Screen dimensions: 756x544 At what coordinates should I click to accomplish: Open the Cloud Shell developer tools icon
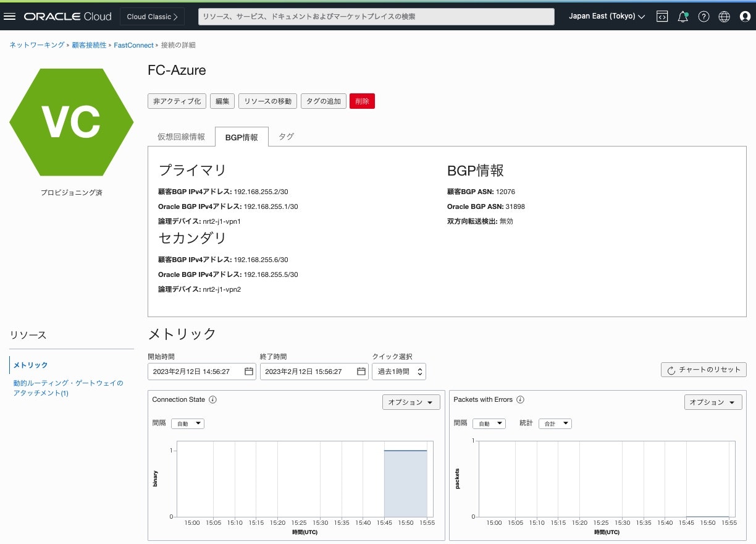(661, 17)
